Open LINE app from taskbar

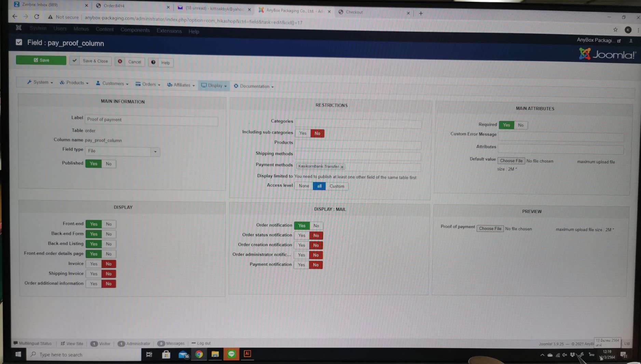pyautogui.click(x=231, y=354)
